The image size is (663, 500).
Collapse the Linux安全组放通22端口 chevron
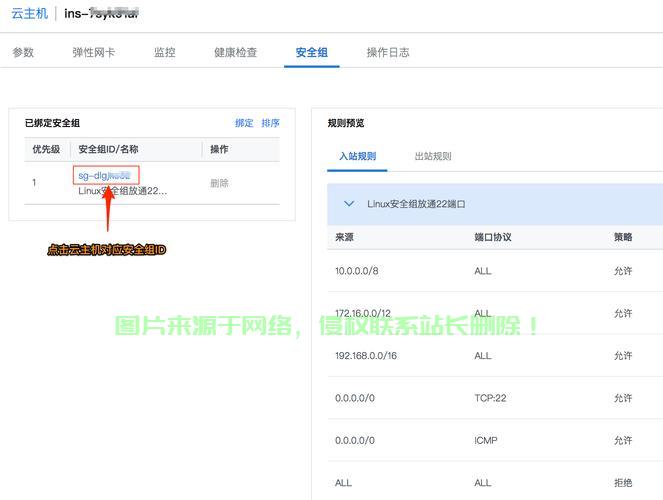point(349,204)
